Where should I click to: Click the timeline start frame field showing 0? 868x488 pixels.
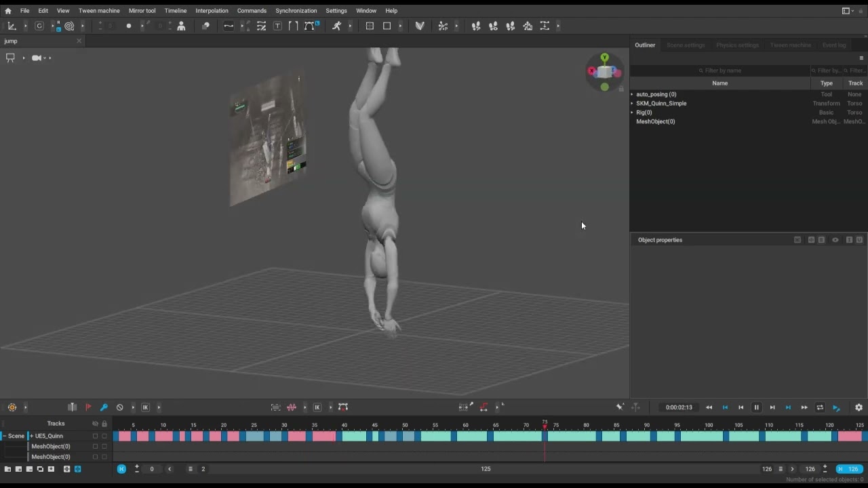coord(152,469)
